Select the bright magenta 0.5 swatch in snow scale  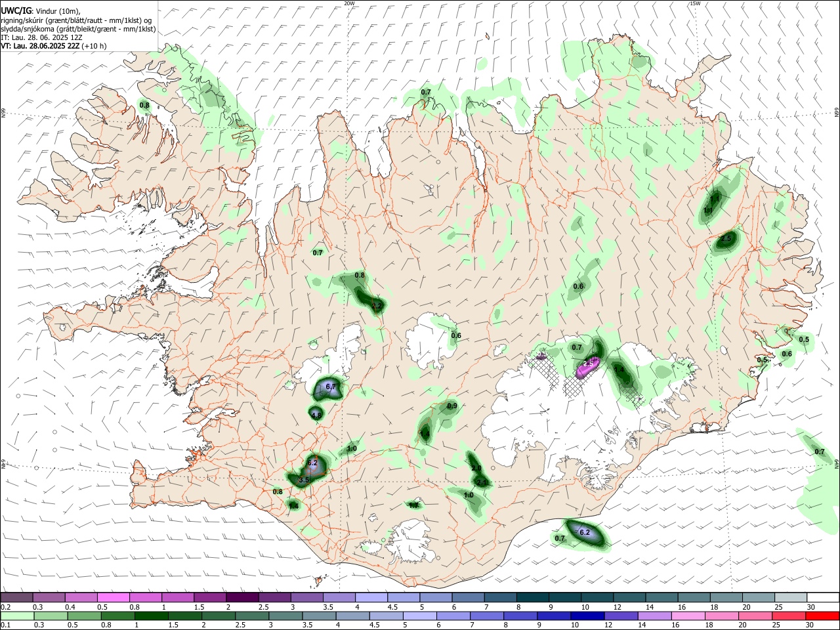point(114,598)
